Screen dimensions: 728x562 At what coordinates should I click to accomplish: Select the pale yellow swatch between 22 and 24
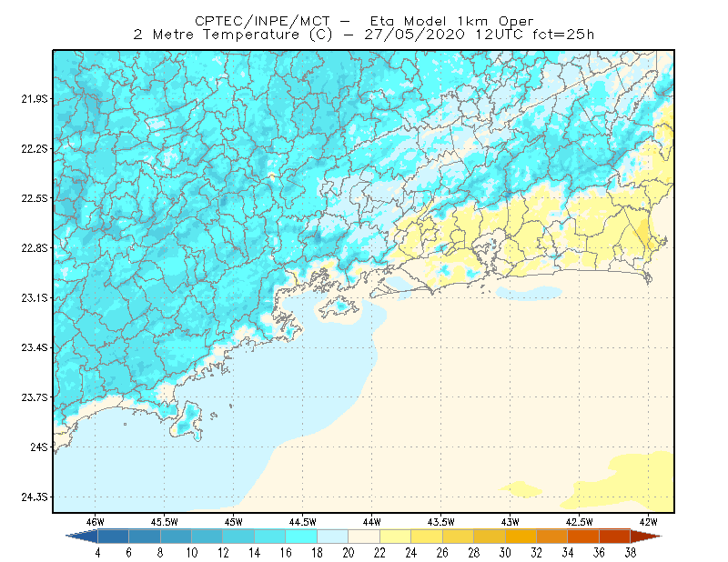click(x=396, y=537)
